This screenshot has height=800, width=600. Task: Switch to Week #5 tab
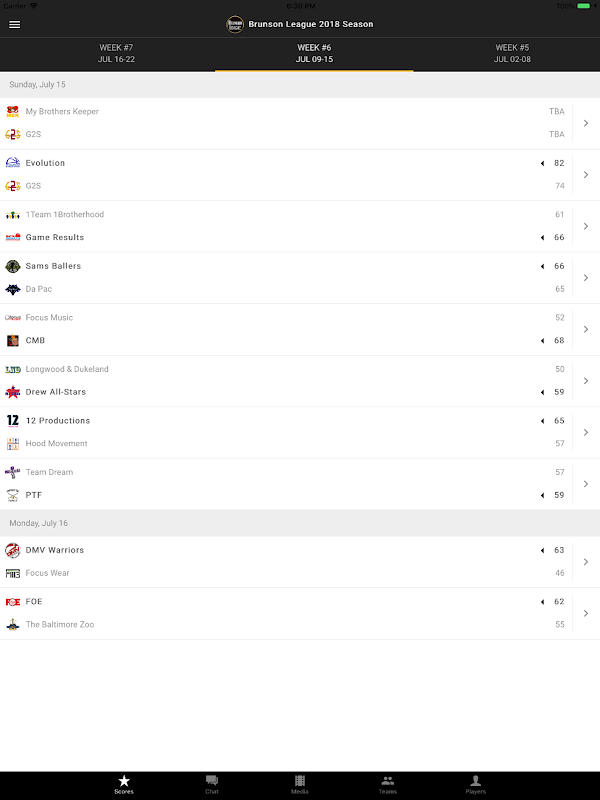coord(512,53)
